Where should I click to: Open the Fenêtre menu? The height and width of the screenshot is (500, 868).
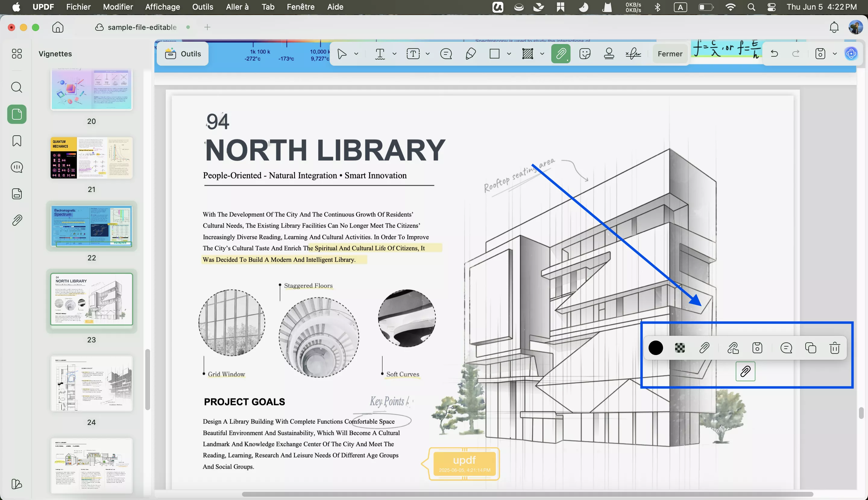[300, 7]
